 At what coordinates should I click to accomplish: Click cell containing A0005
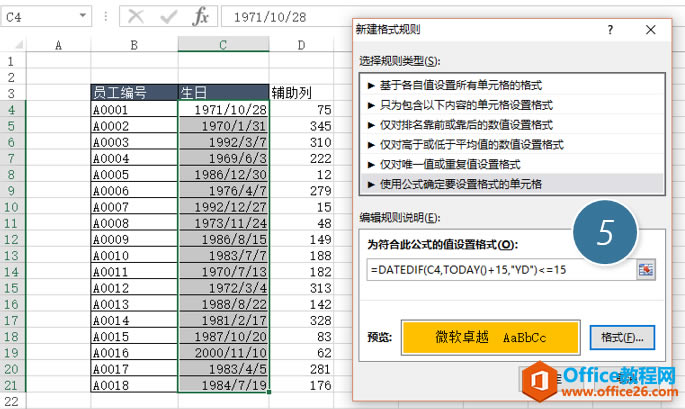[134, 174]
